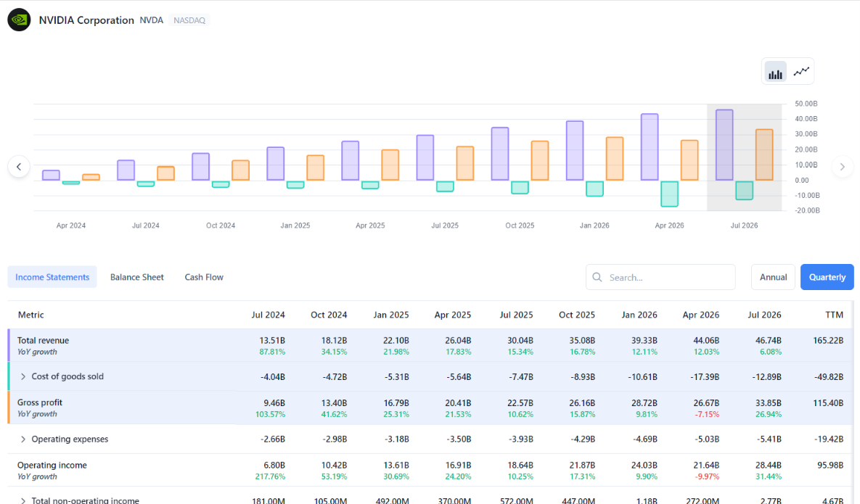The width and height of the screenshot is (860, 504).
Task: Select Annual period view
Action: coord(773,277)
